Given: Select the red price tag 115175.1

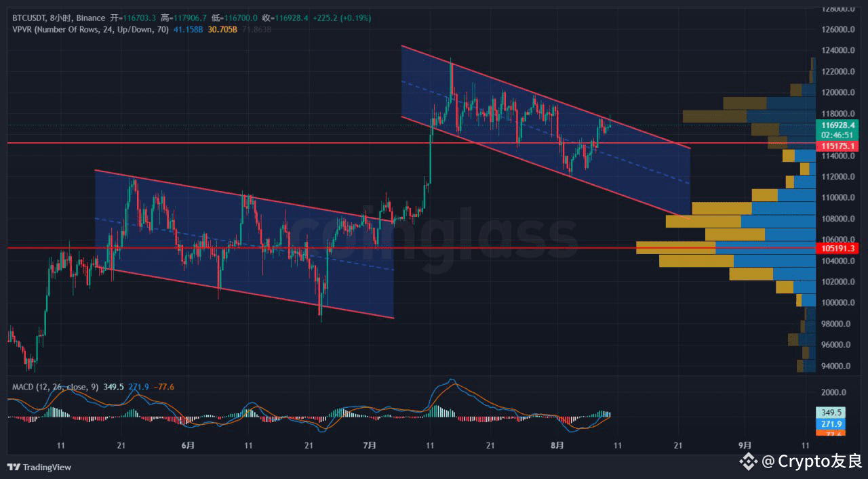Looking at the screenshot, I should click(838, 145).
